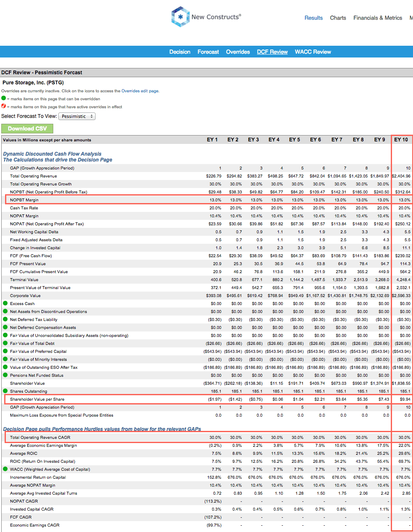
Task: Open the WACC Review tab
Action: tap(313, 52)
